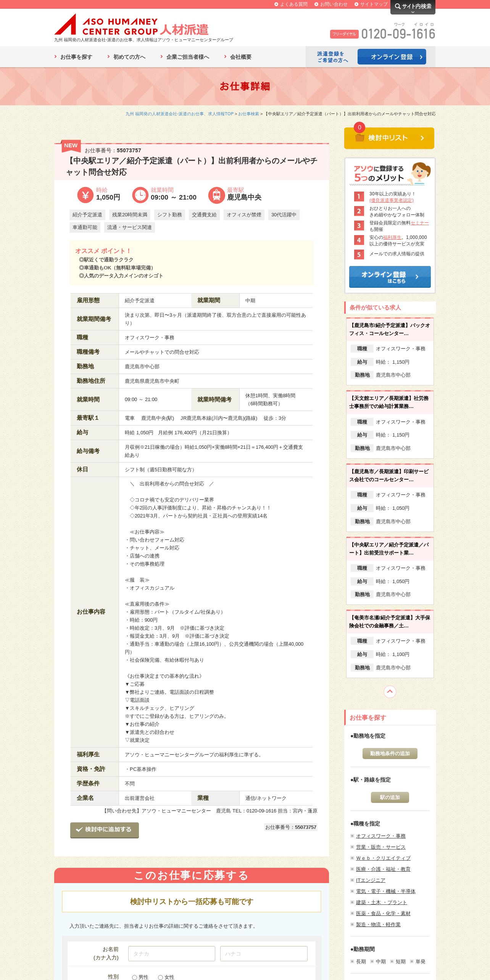This screenshot has height=980, width=490.
Task: Click the 紹介予定派遣 tag
Action: (x=87, y=215)
